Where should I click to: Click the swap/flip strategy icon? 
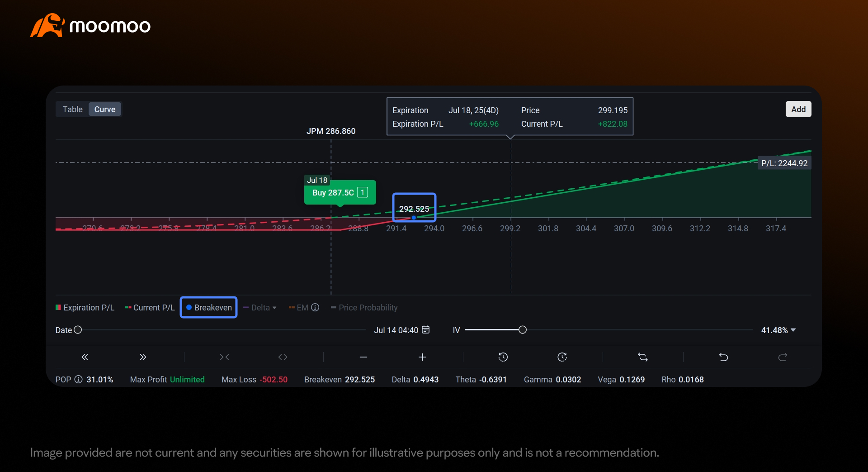pyautogui.click(x=642, y=357)
